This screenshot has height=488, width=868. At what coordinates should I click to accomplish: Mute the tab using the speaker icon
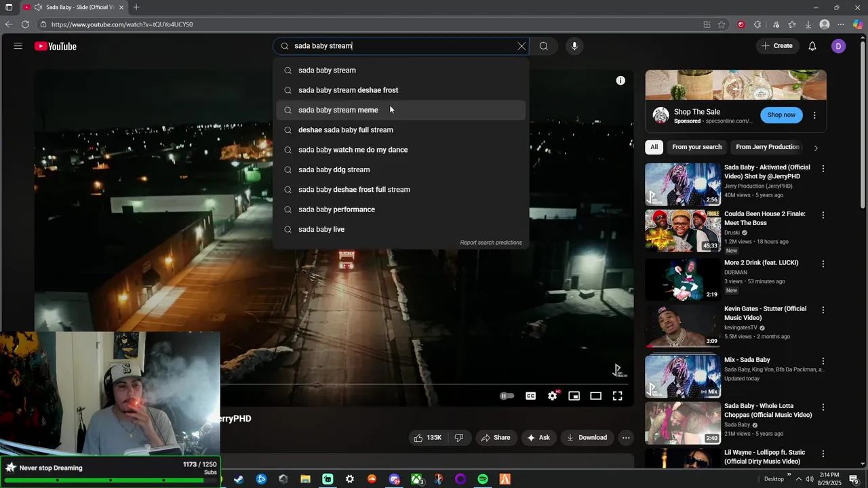39,7
